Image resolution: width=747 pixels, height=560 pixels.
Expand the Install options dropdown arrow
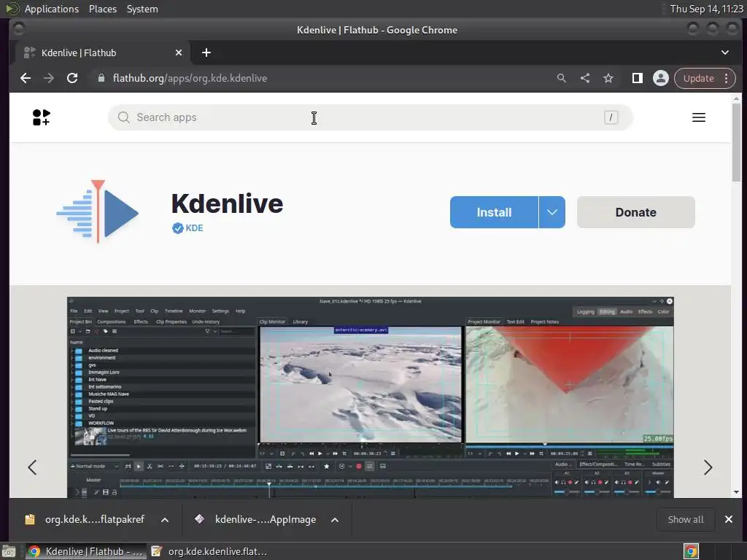551,212
